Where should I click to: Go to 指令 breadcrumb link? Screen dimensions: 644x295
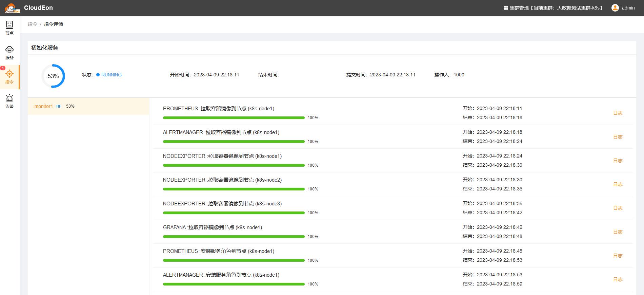(x=33, y=24)
